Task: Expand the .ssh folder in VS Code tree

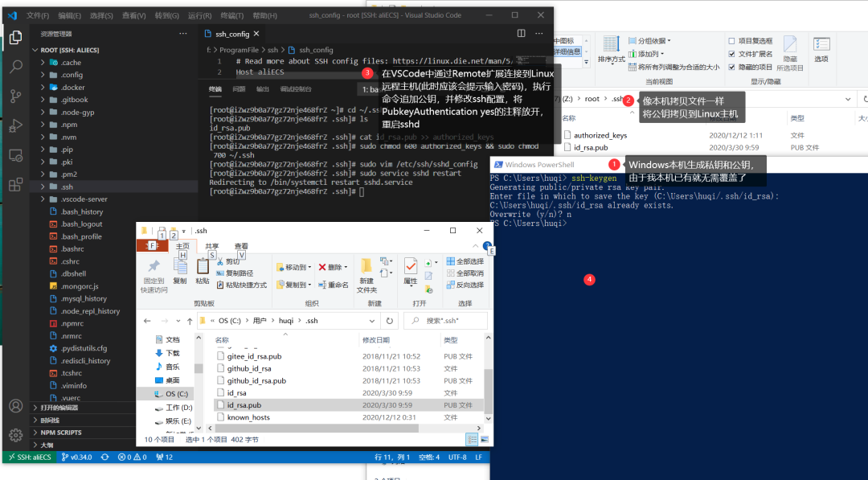Action: [43, 187]
